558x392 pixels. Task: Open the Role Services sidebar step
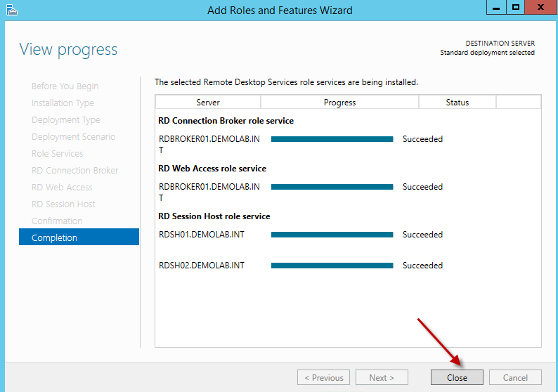57,153
